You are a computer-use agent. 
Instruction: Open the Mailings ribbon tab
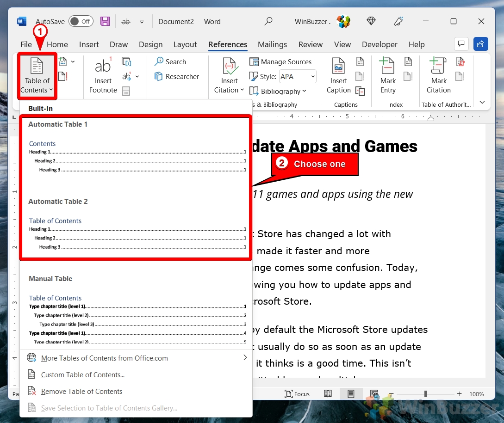coord(272,44)
